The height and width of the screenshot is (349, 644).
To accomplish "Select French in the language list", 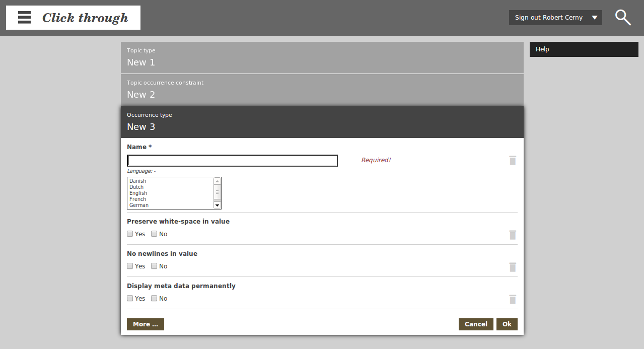I will (138, 199).
